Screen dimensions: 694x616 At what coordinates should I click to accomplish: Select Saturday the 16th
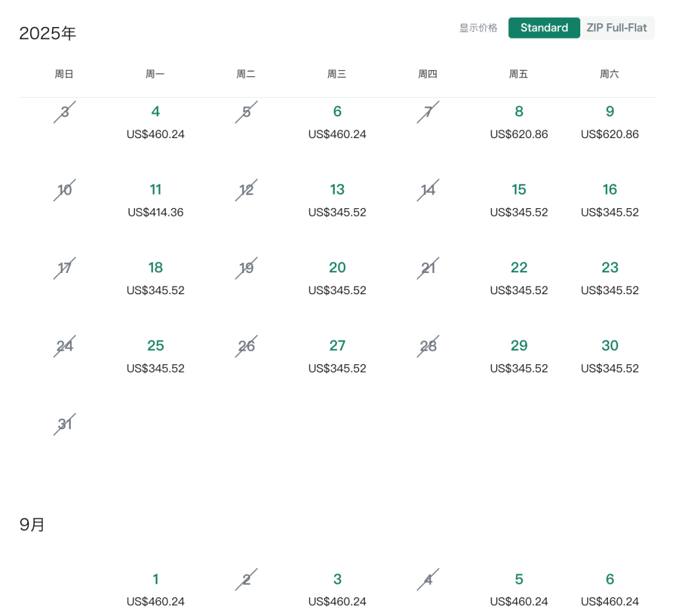609,200
